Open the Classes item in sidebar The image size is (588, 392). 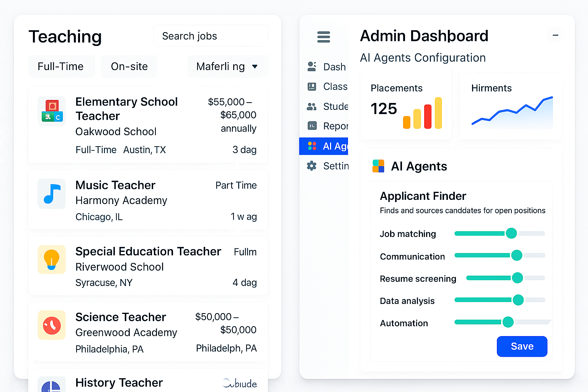(x=335, y=87)
